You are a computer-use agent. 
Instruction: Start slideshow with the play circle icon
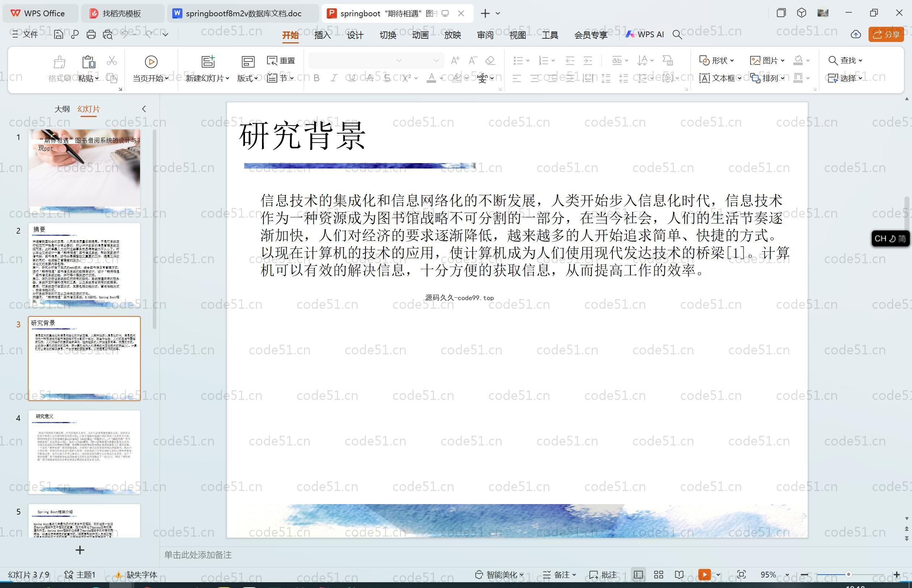(x=151, y=61)
